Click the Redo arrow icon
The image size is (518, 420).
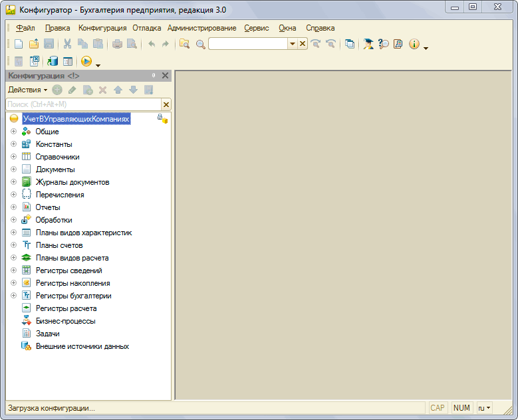(x=166, y=44)
